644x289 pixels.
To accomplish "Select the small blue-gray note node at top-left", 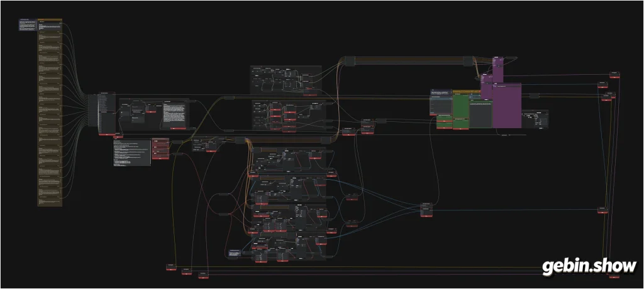I will (27, 26).
